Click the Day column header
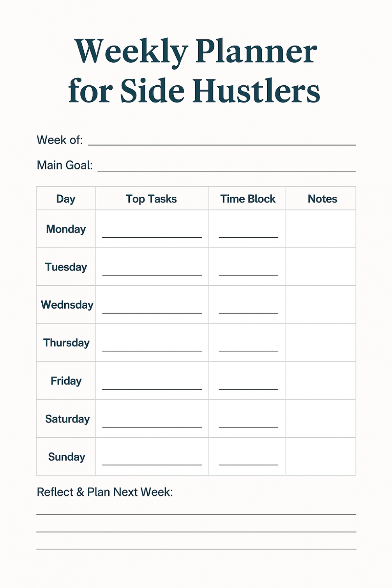Screen dimensions: 392x588 click(x=66, y=199)
